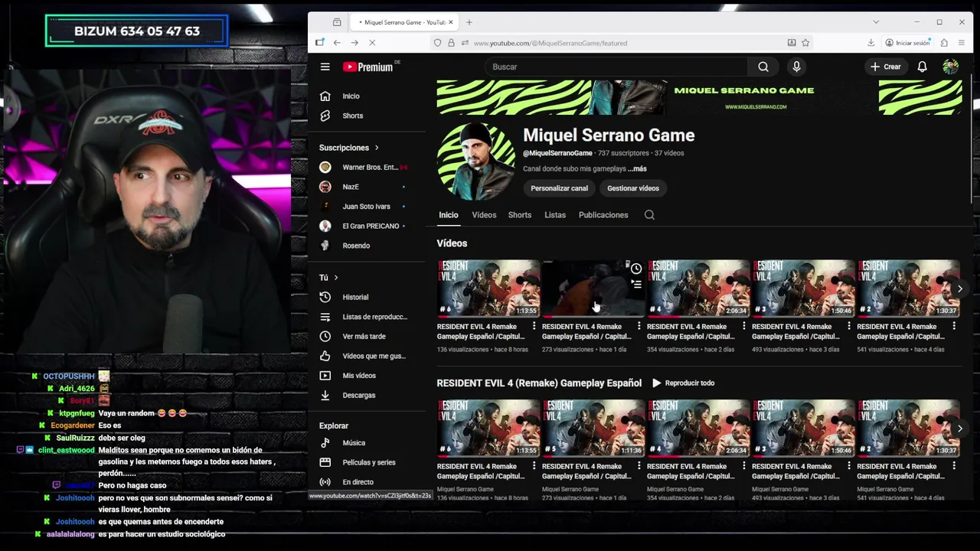Select the Inicio channel tab
Image resolution: width=980 pixels, height=551 pixels.
(x=448, y=215)
